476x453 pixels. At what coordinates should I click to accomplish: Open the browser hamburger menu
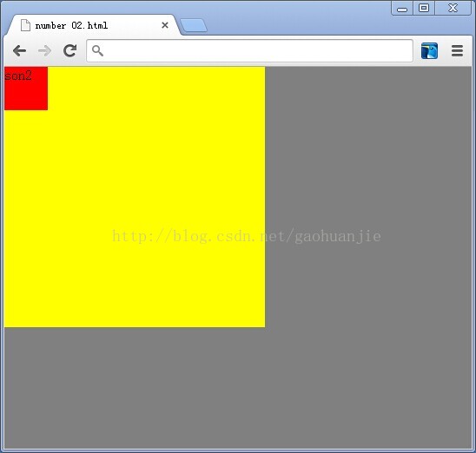click(x=457, y=50)
